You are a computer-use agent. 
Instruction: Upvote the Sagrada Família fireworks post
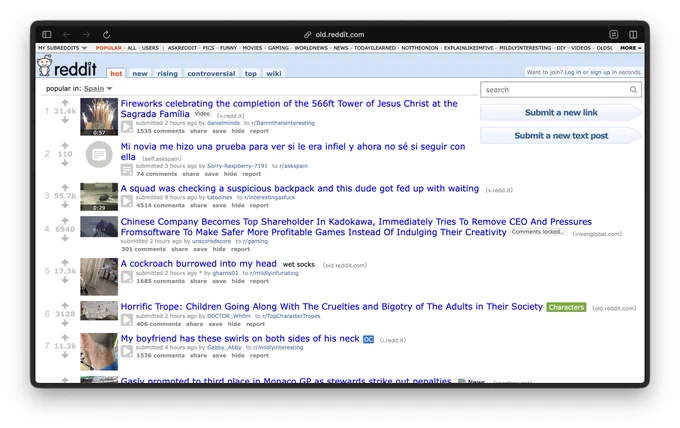click(x=65, y=103)
